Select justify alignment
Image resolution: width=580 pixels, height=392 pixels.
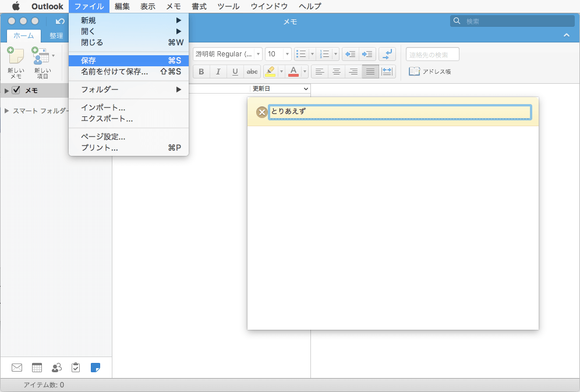pos(370,72)
